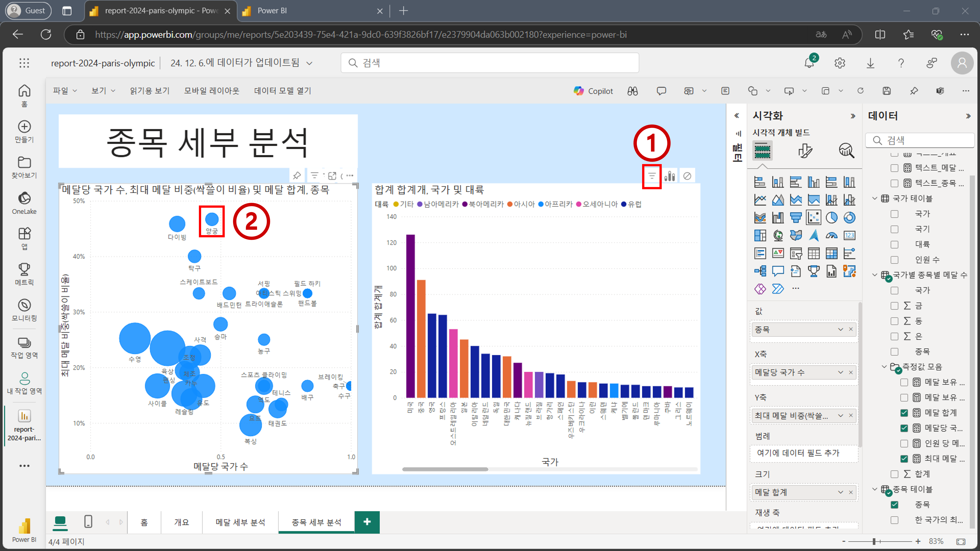Collapse the 측정값 모음 folder
980x551 pixels.
884,367
